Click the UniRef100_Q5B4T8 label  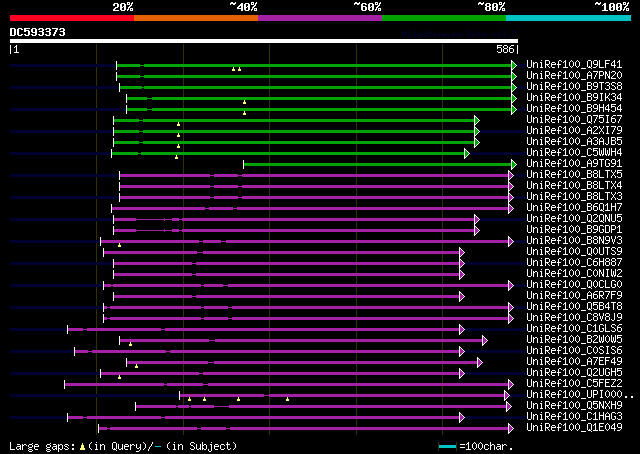[574, 307]
